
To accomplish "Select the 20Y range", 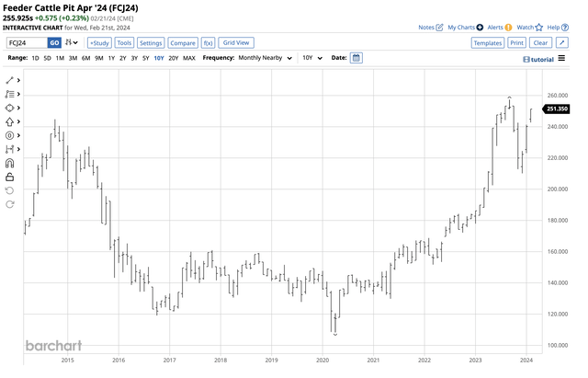I will click(174, 58).
